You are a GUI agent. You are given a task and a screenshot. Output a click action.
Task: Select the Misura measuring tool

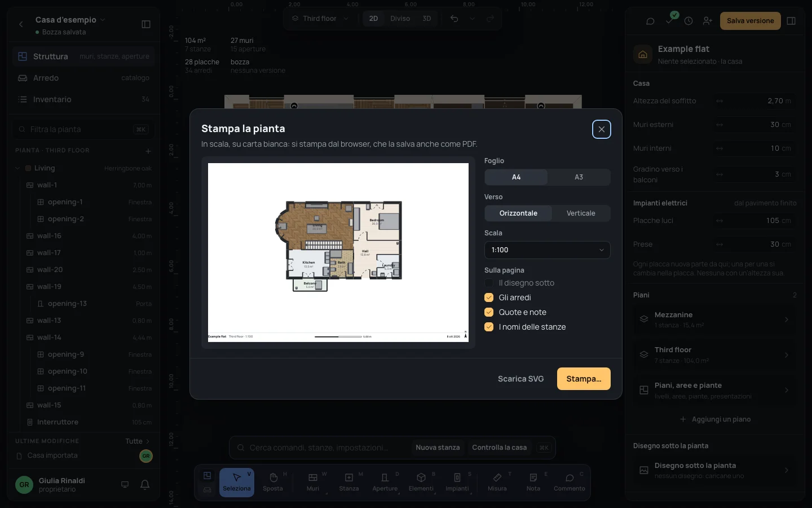[x=497, y=483]
